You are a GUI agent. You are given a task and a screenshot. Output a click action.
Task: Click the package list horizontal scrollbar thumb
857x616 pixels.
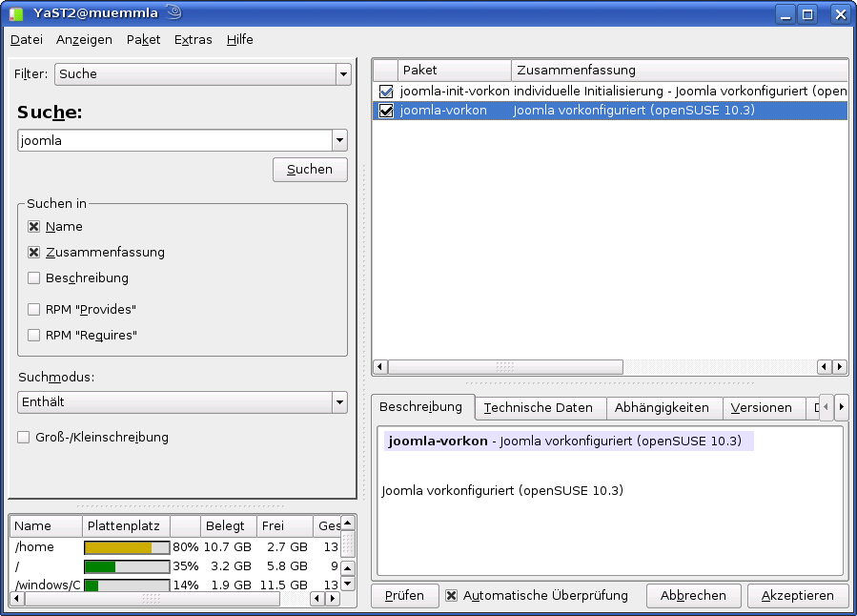505,367
